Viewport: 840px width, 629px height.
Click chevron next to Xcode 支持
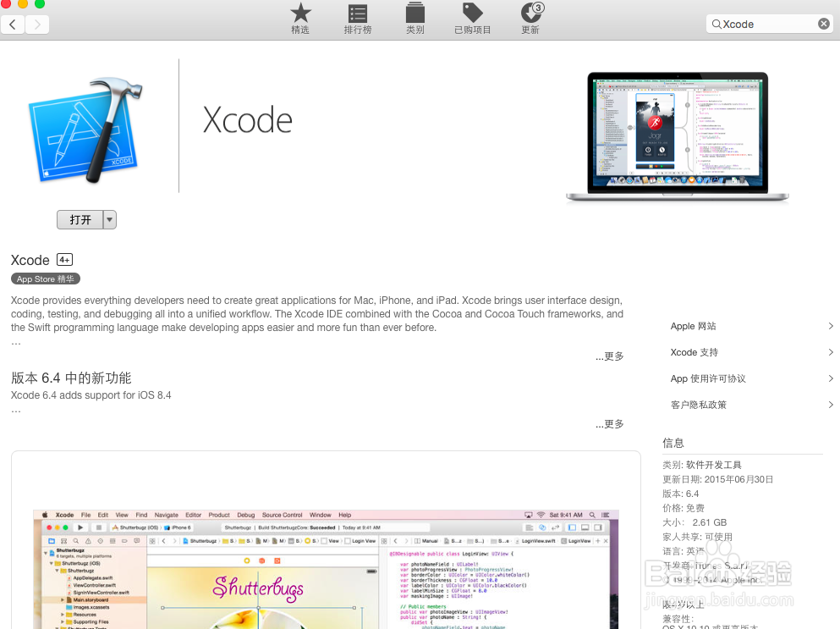[x=831, y=352]
